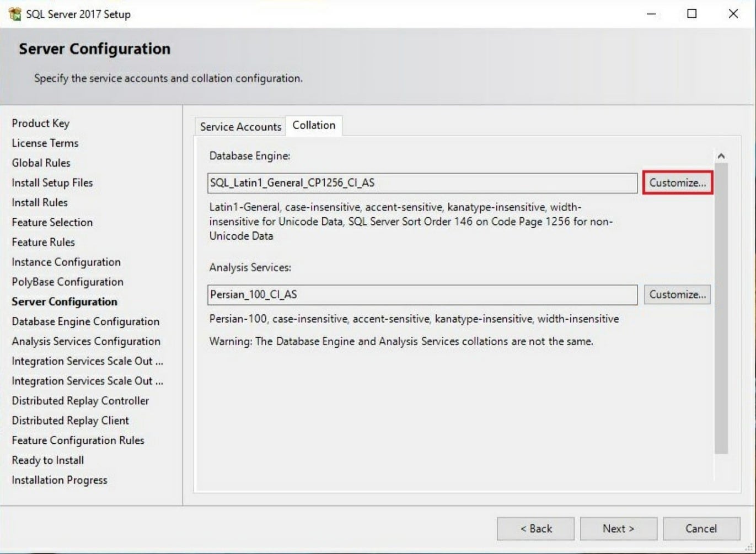Click the collation mismatch warning text
Viewport: 756px width, 554px height.
[x=401, y=342]
